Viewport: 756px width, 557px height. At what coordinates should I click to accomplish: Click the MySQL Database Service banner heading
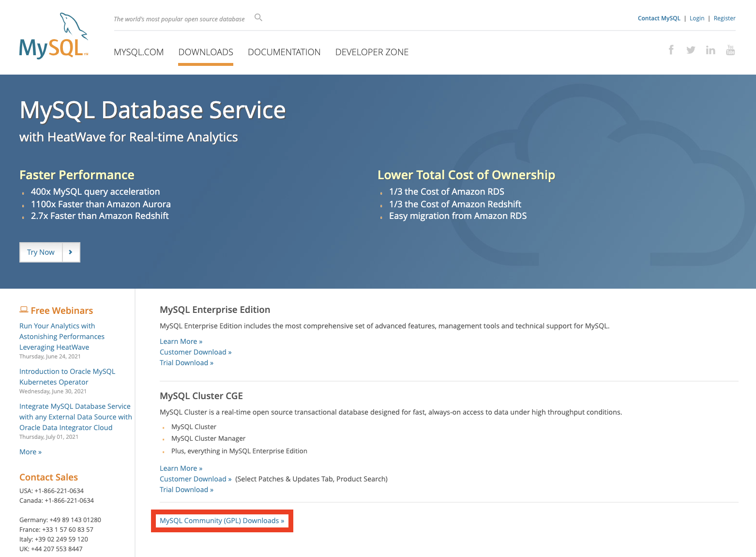[x=152, y=110]
